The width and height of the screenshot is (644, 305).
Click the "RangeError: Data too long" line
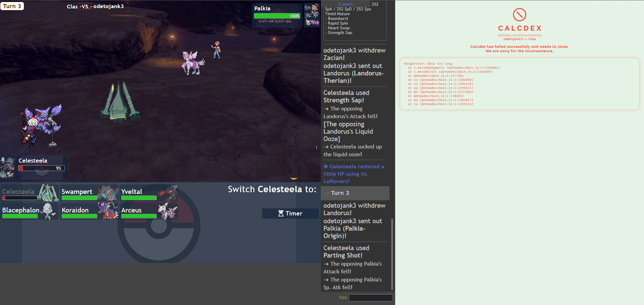click(x=428, y=64)
